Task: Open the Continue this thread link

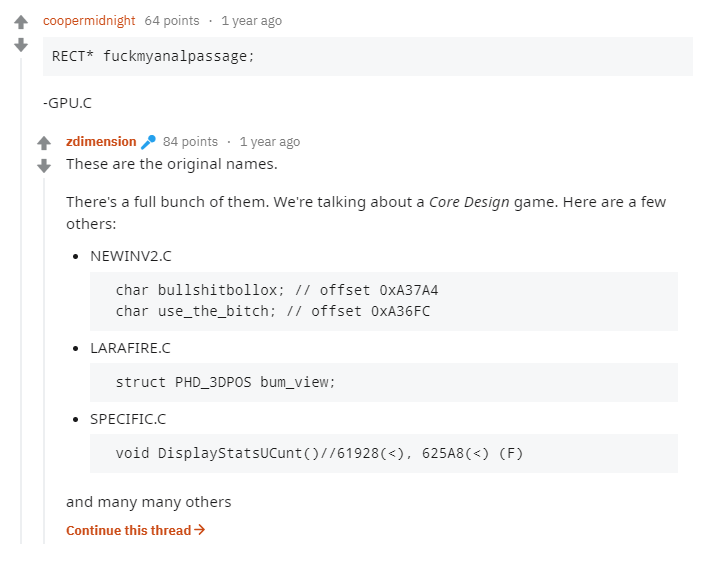Action: (x=129, y=530)
